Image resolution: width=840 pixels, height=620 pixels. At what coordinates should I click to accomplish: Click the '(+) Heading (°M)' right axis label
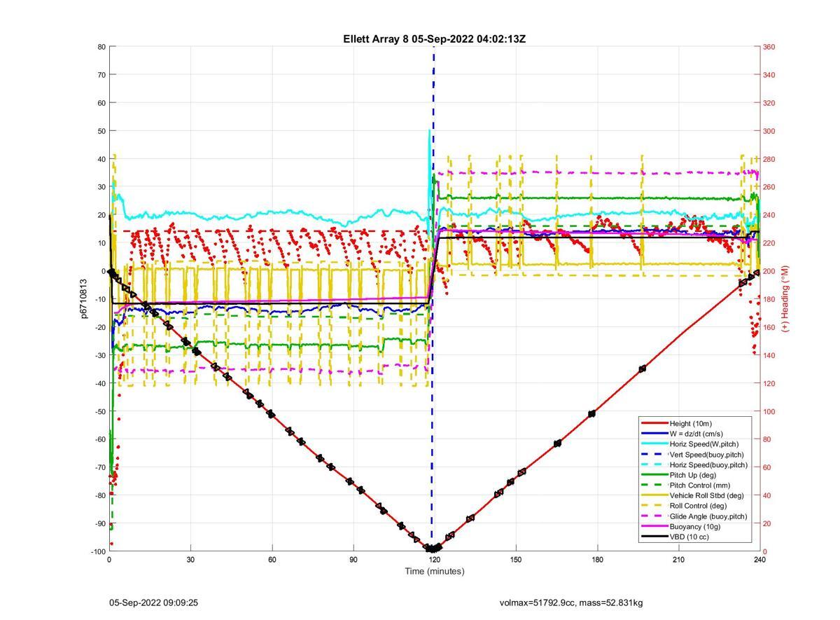(x=785, y=298)
